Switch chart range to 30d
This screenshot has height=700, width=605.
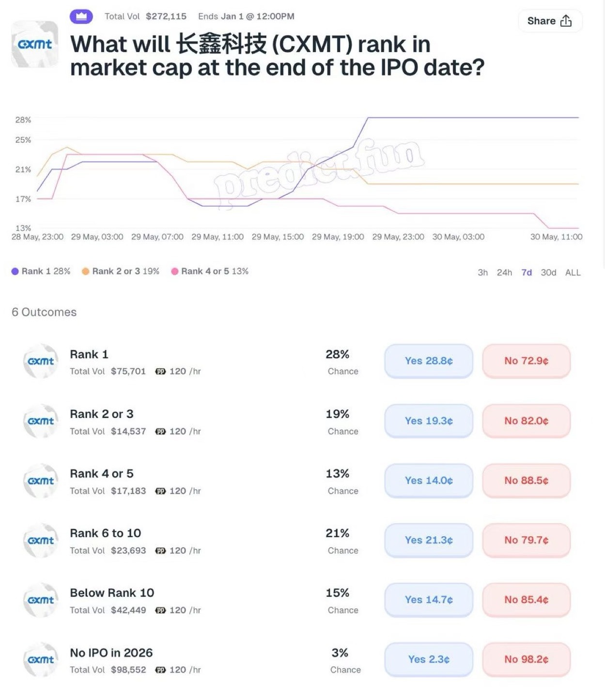pos(548,273)
